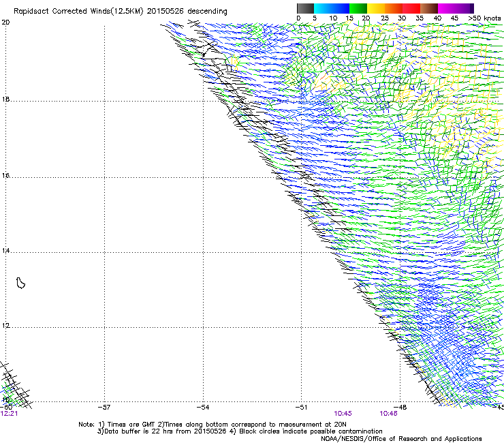Click the longitude label '-57'

pos(104,407)
